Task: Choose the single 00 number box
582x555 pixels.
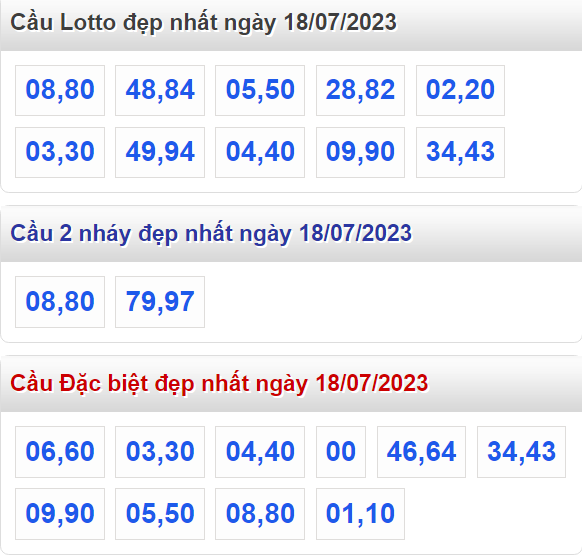Action: click(341, 452)
